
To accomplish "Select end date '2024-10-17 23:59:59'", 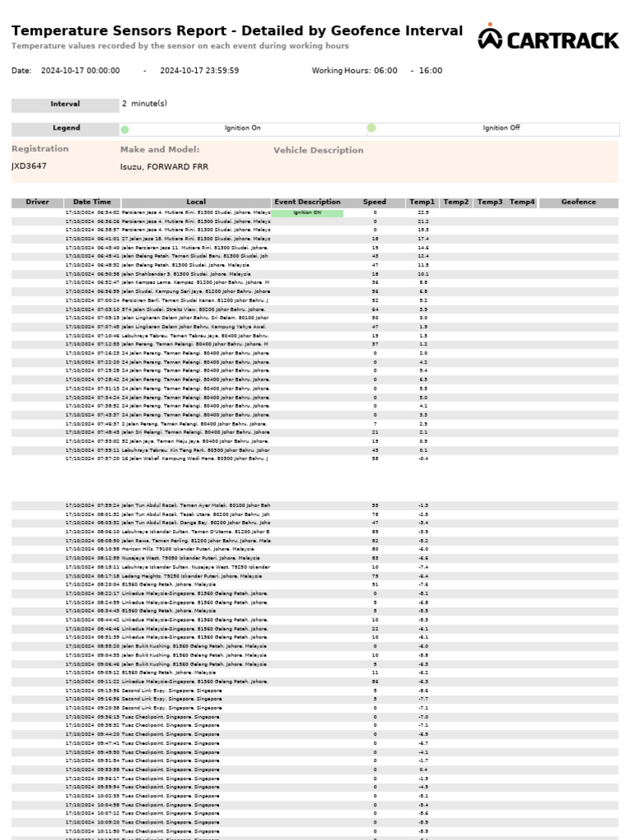I will click(x=199, y=71).
